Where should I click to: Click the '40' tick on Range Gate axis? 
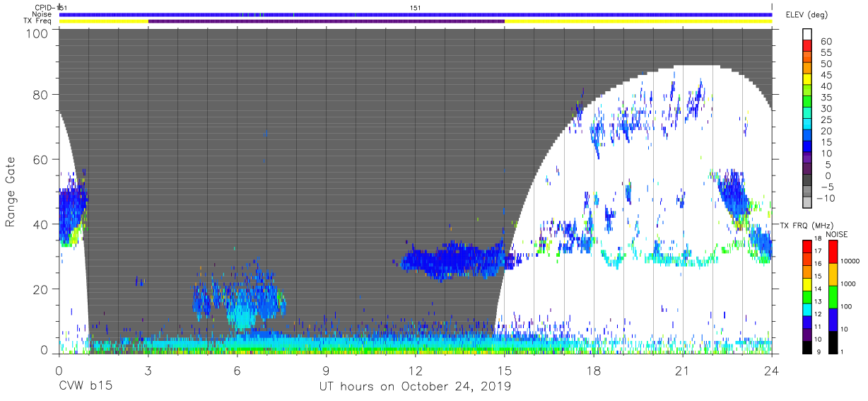point(42,224)
